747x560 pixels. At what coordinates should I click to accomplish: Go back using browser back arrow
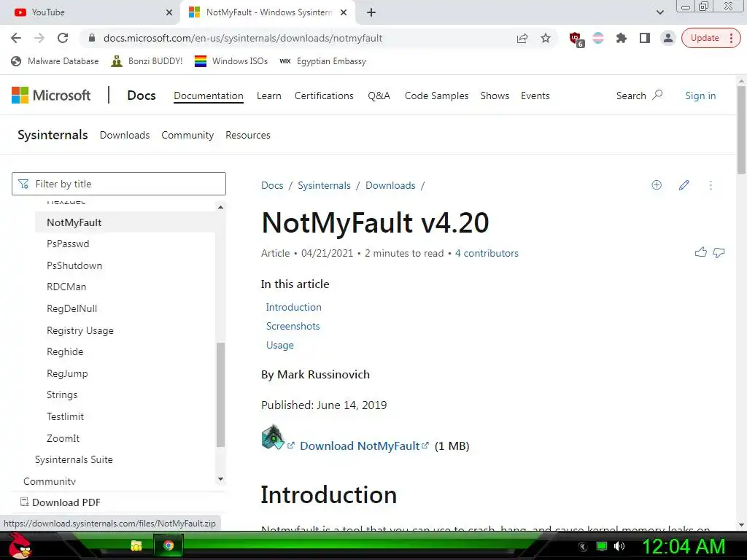point(16,38)
